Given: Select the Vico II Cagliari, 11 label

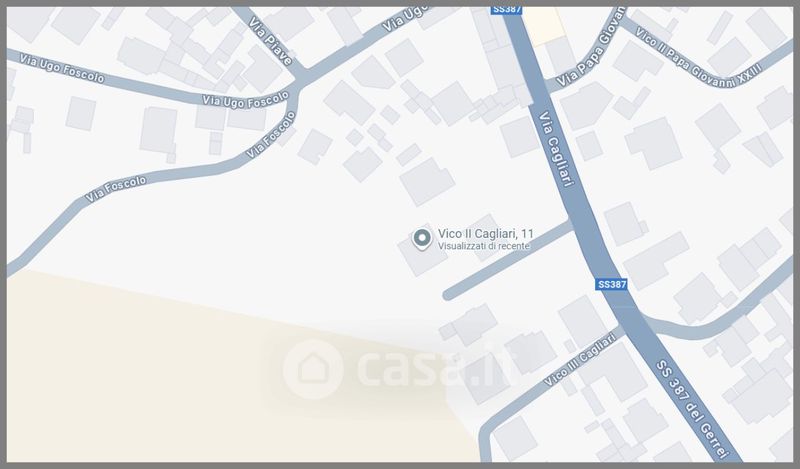Looking at the screenshot, I should pyautogui.click(x=486, y=234).
